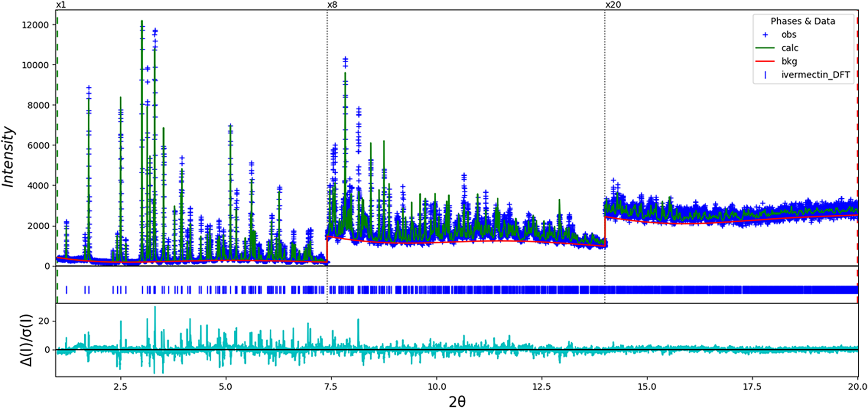The image size is (868, 408).
Task: Click the first reflection tick mark near 1.2 degrees
Action: pyautogui.click(x=66, y=290)
